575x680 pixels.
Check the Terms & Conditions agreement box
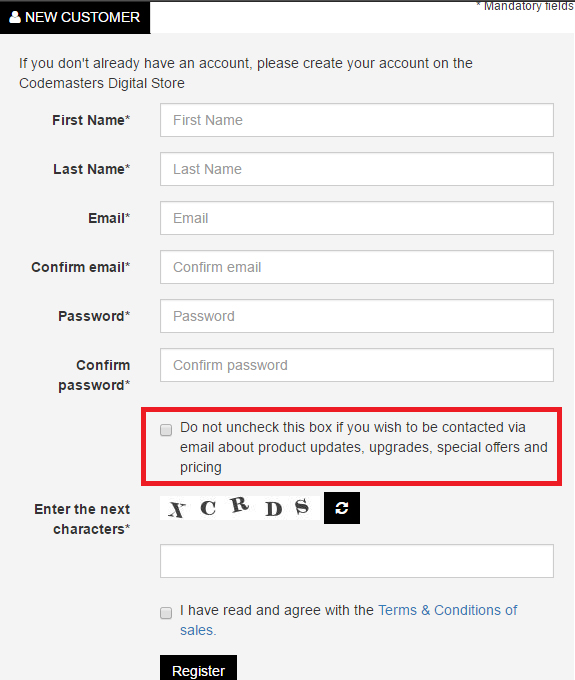pos(166,613)
